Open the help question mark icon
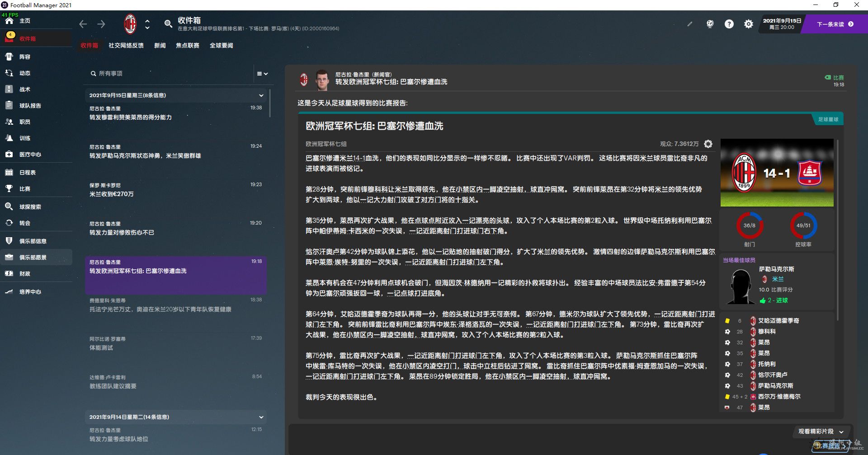The height and width of the screenshot is (455, 868). coord(729,24)
